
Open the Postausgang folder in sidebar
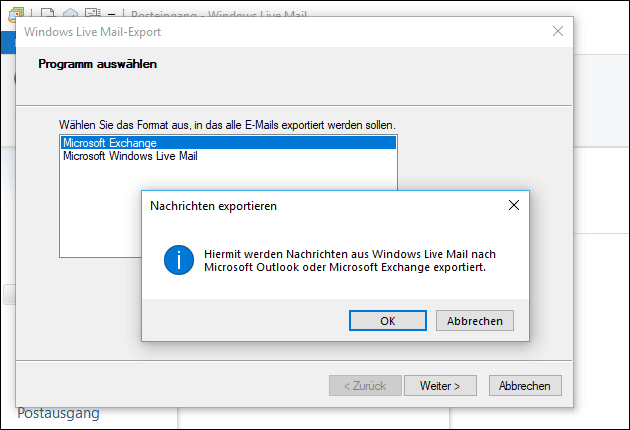point(58,413)
